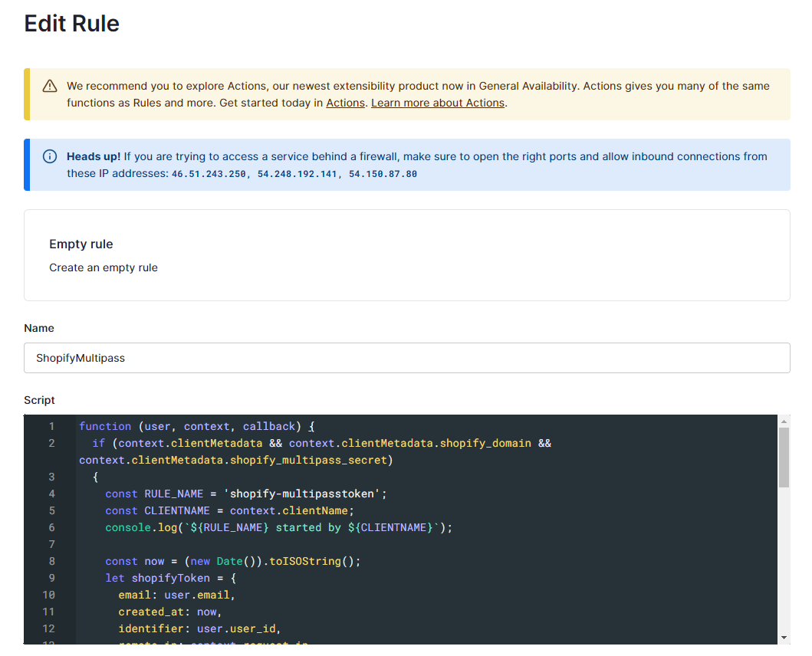Select the Empty rule template card

(x=407, y=255)
